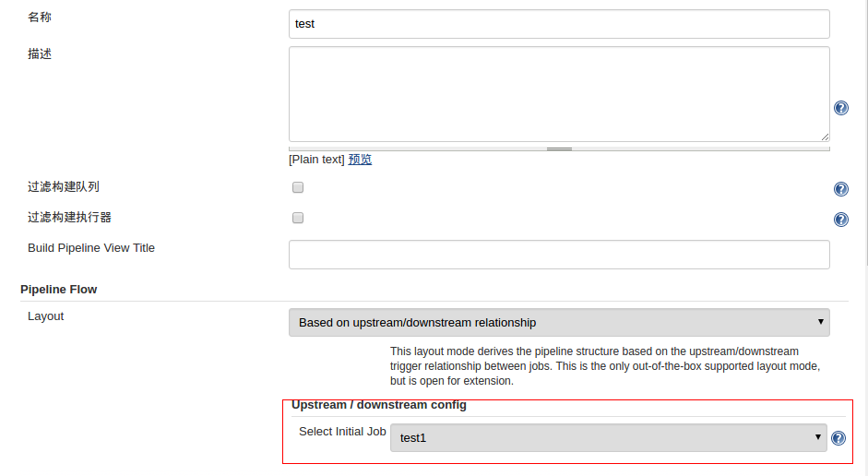Click the textarea resize bar handle
The height and width of the screenshot is (476, 868).
[x=559, y=149]
